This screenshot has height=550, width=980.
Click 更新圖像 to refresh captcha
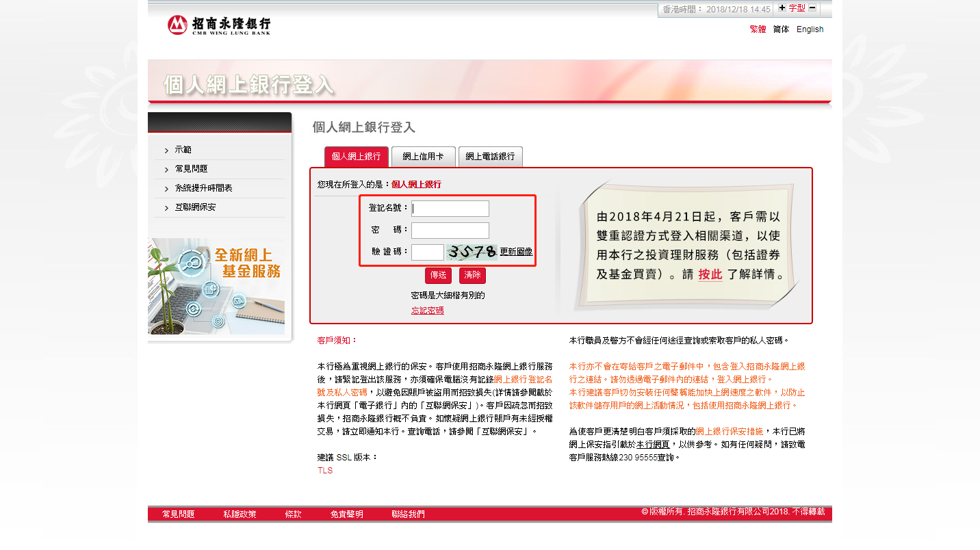(516, 252)
